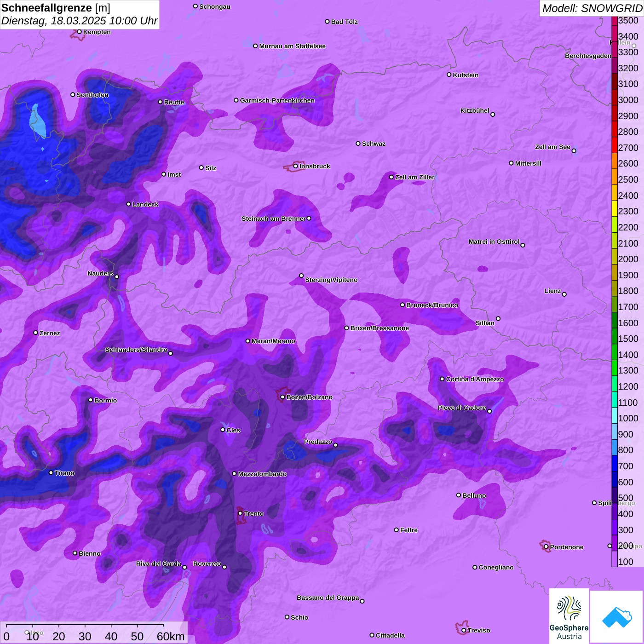Click the 'Schneefallgrenze [m]' title
This screenshot has height=644, width=644.
(x=56, y=8)
